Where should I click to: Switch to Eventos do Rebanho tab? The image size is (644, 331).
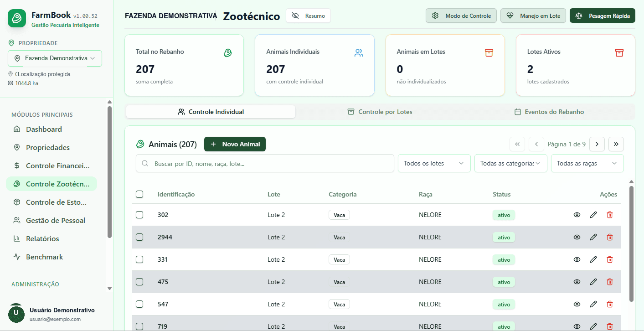coord(549,112)
